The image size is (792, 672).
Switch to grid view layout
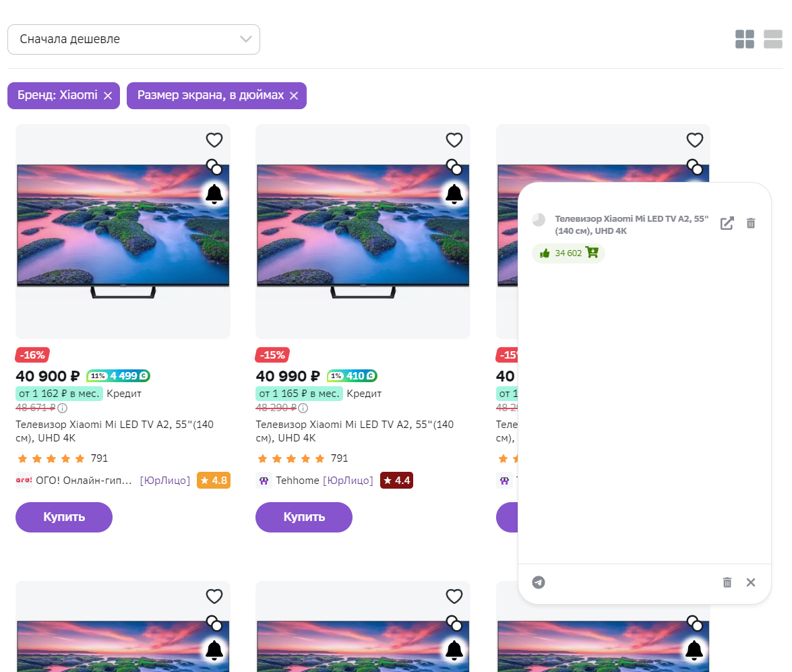pos(745,39)
